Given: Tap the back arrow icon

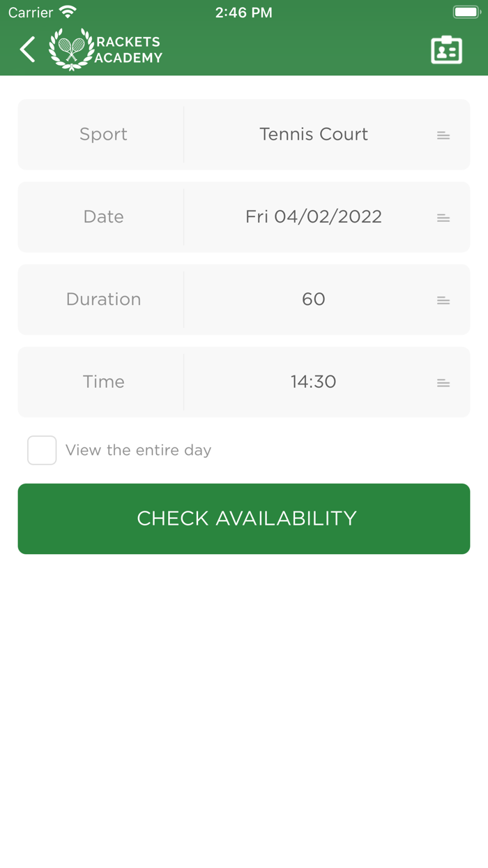Looking at the screenshot, I should tap(28, 50).
